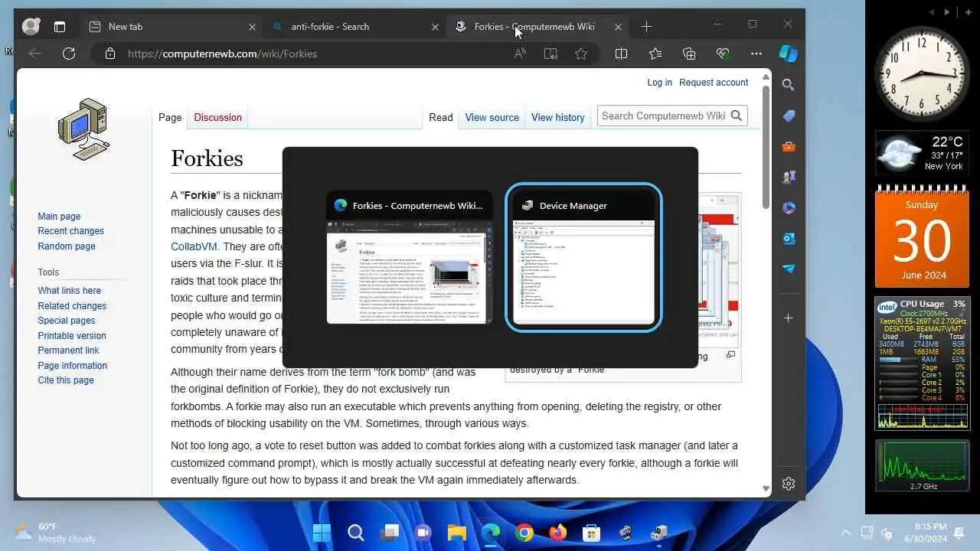Open Tools briefcase in Edge sidebar
The width and height of the screenshot is (980, 551).
(789, 146)
